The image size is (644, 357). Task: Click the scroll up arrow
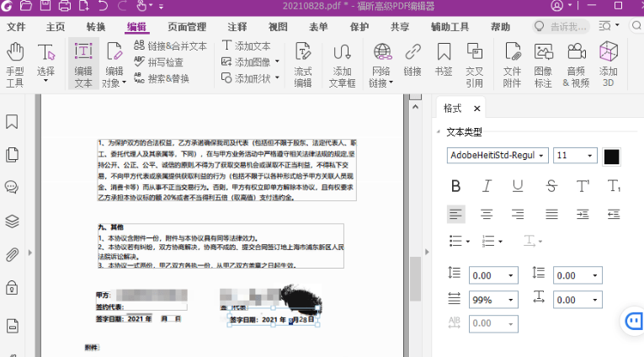[x=415, y=107]
